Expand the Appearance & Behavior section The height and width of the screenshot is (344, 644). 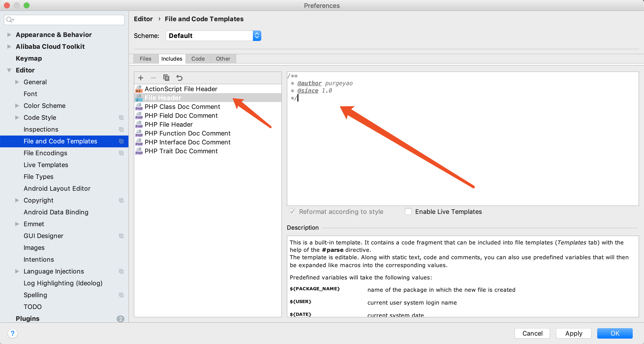coord(9,34)
